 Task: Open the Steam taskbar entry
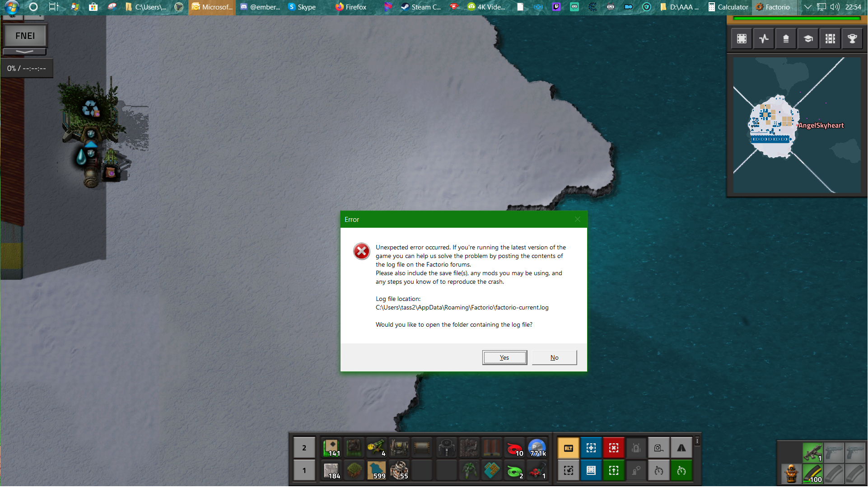[421, 7]
